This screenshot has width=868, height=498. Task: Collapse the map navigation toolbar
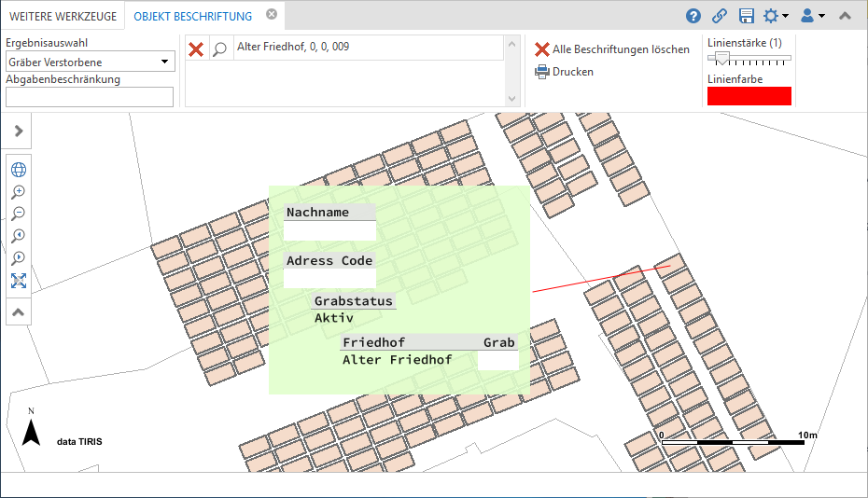[18, 312]
